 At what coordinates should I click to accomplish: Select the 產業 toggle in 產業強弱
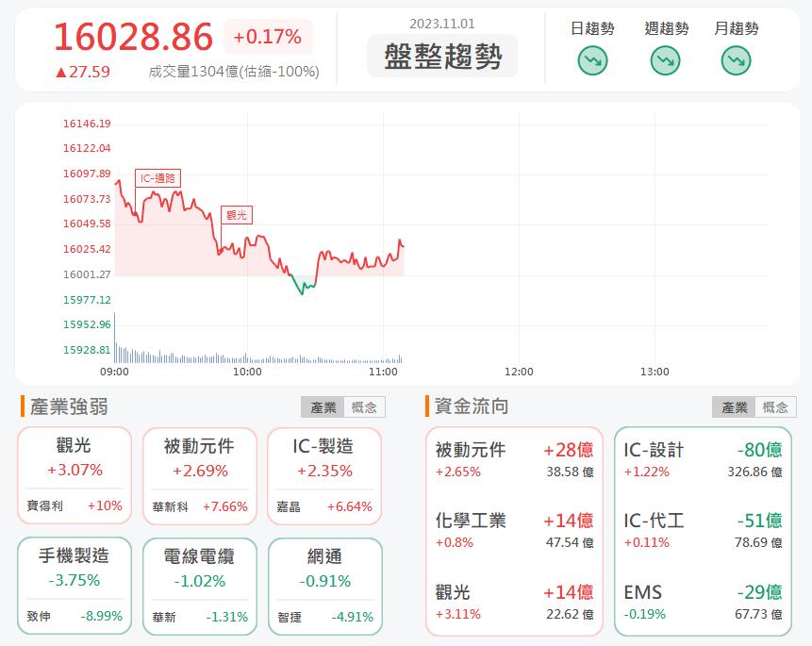tap(324, 406)
